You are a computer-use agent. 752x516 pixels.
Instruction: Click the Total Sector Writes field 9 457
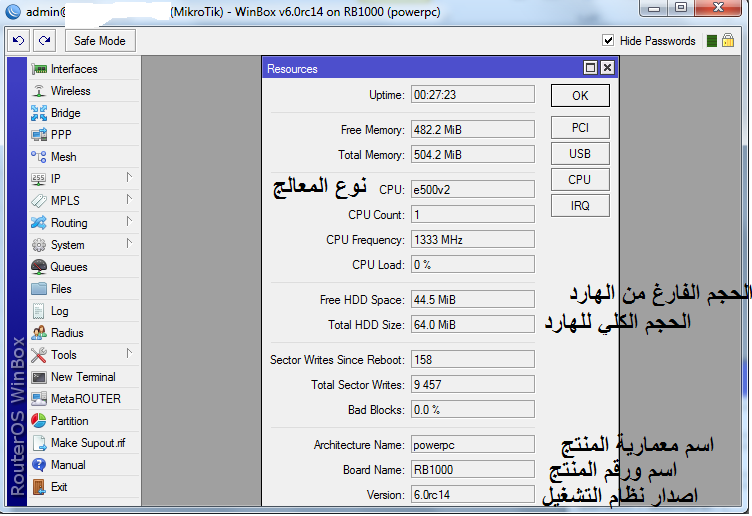[x=473, y=384]
